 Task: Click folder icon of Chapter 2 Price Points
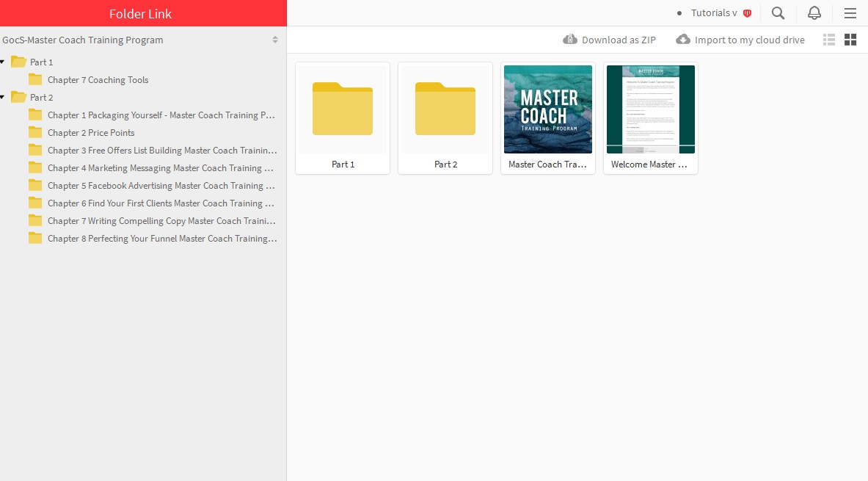[35, 132]
